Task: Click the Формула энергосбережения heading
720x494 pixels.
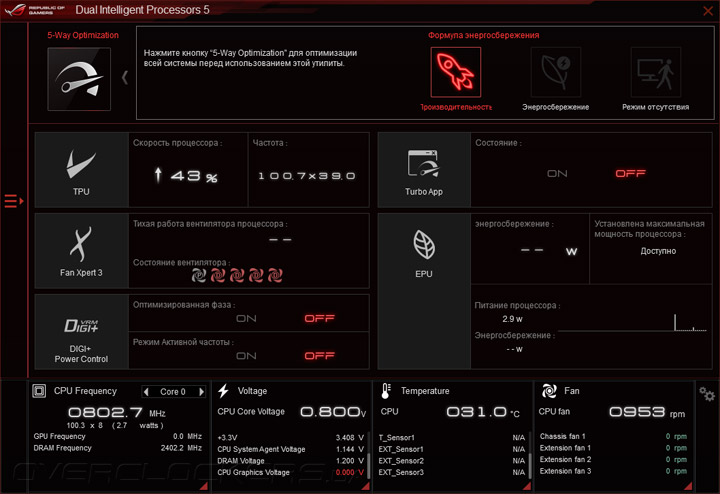Action: 484,35
